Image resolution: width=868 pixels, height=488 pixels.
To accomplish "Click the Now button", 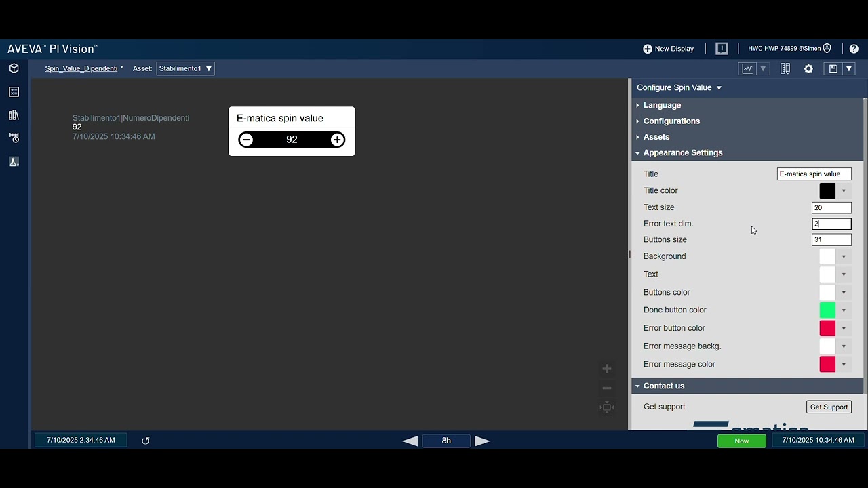I will [x=742, y=441].
